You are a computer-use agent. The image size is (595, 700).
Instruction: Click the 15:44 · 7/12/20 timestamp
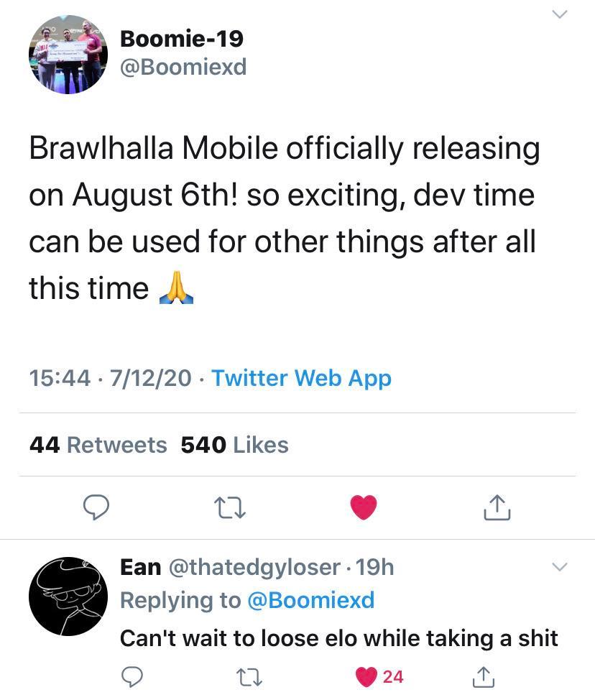110,378
